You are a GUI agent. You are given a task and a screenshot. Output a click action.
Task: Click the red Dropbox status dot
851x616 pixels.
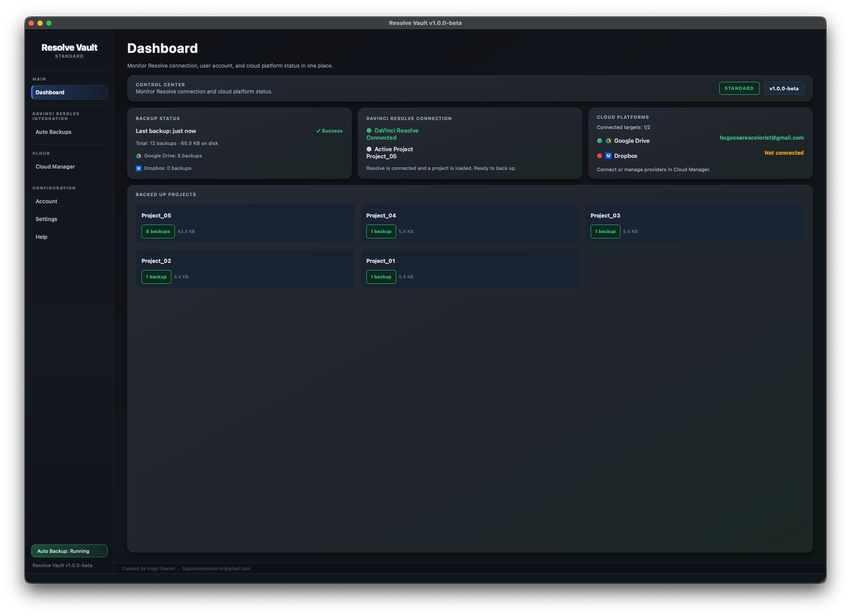[599, 156]
